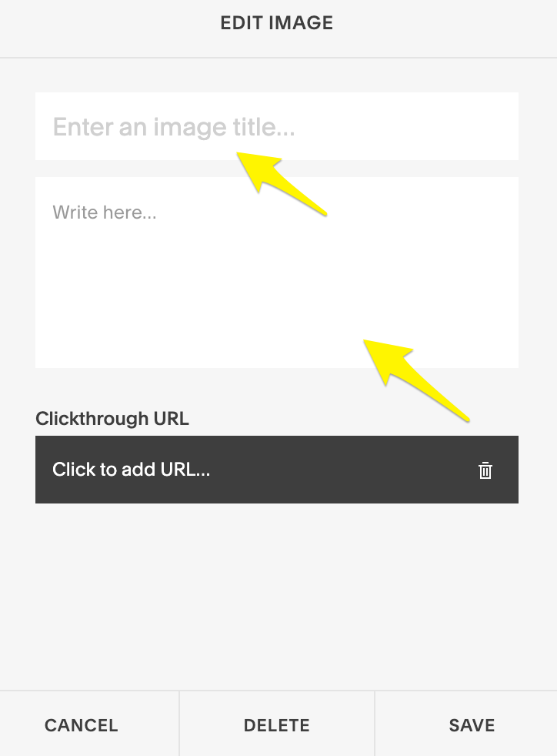Confirm the edits with the SAVE button
The height and width of the screenshot is (756, 557).
(472, 725)
